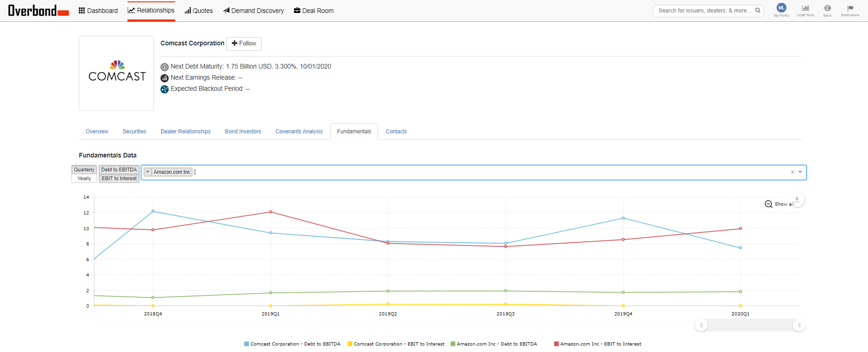View Notifications via the flag icon
Viewport: 868px width, 352px height.
click(850, 10)
